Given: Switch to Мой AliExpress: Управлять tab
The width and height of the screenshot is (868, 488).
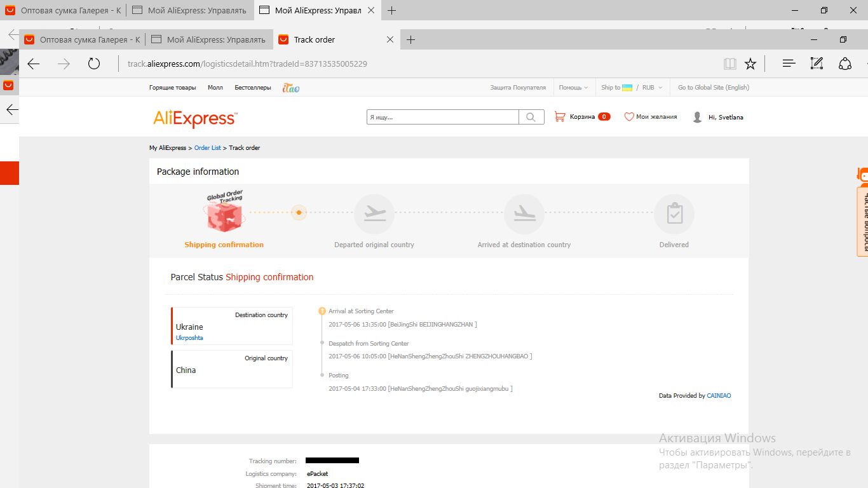Looking at the screenshot, I should 209,39.
